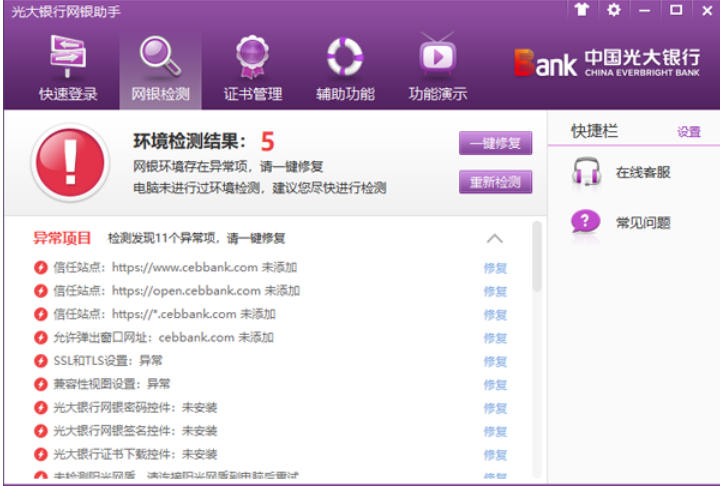Click red icon beside 网银签名控件 row

pyautogui.click(x=41, y=431)
